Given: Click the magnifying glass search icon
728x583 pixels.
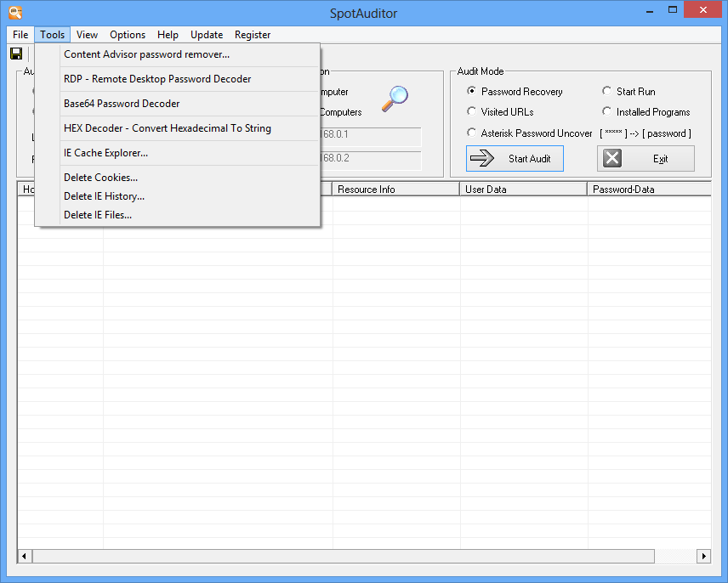Looking at the screenshot, I should (x=395, y=99).
